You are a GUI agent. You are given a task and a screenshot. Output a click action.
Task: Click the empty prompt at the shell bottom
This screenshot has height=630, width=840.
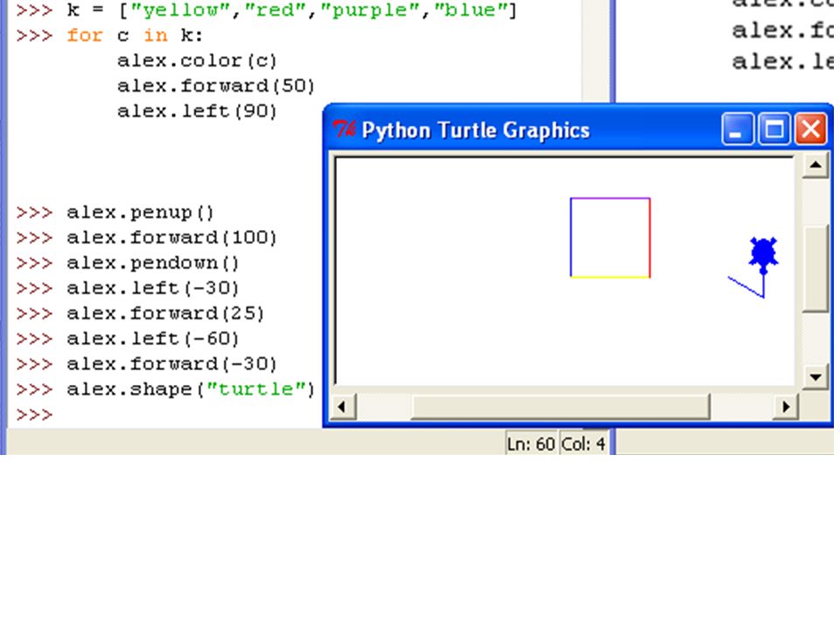tap(35, 415)
